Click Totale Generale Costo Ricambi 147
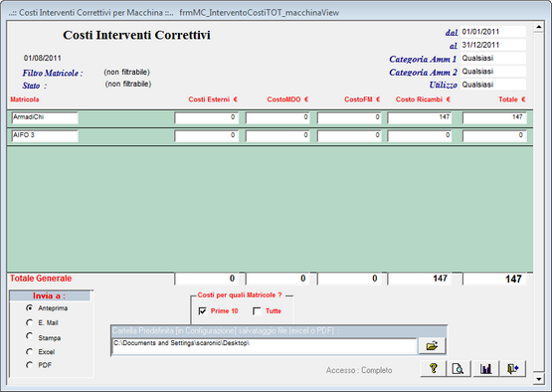 coord(420,279)
